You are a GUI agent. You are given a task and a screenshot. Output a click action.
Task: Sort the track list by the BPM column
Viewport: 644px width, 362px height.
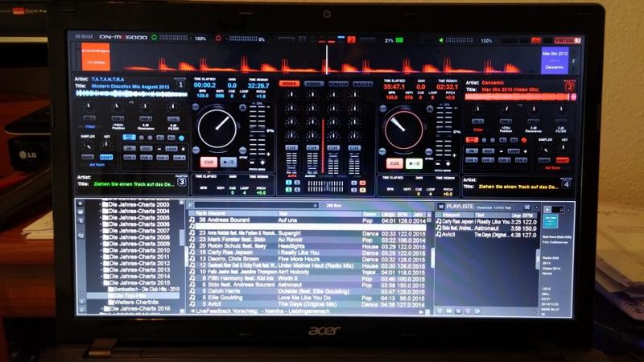point(403,214)
